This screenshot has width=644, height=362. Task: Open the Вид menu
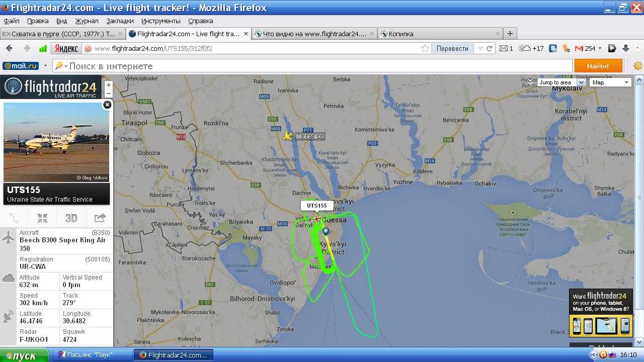pyautogui.click(x=62, y=21)
